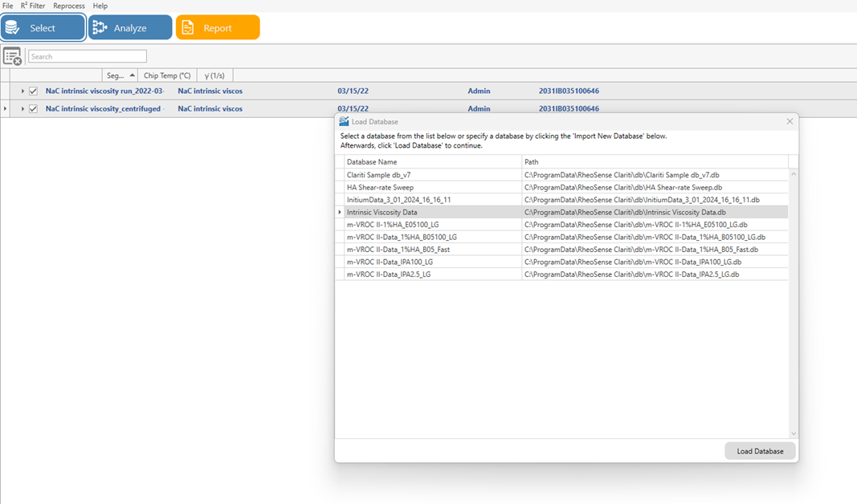The image size is (857, 504).
Task: Expand the NaC intrinsic viscosity_centrifuged row
Action: [22, 108]
